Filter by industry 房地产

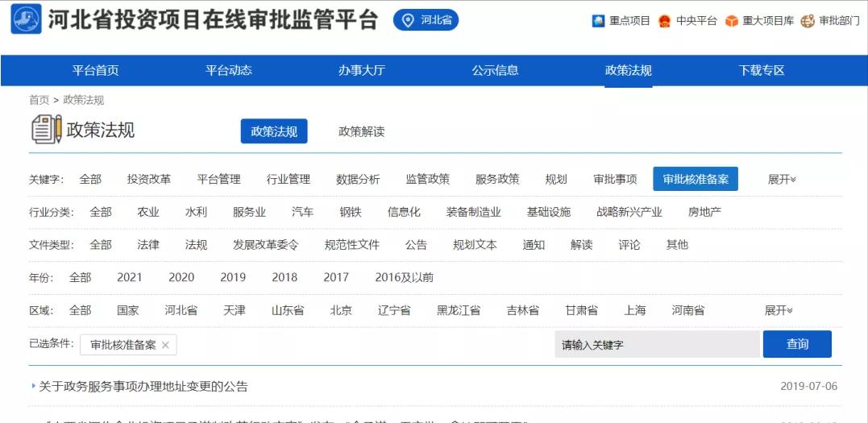(704, 212)
